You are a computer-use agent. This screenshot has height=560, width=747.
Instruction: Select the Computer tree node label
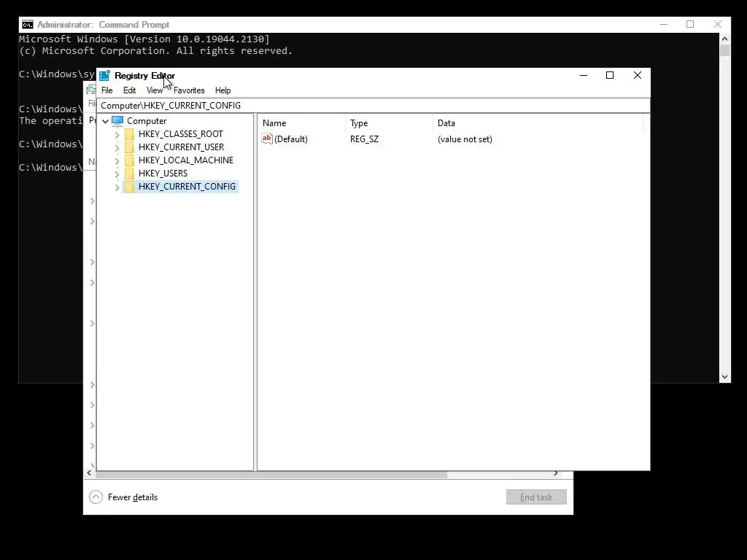[147, 121]
